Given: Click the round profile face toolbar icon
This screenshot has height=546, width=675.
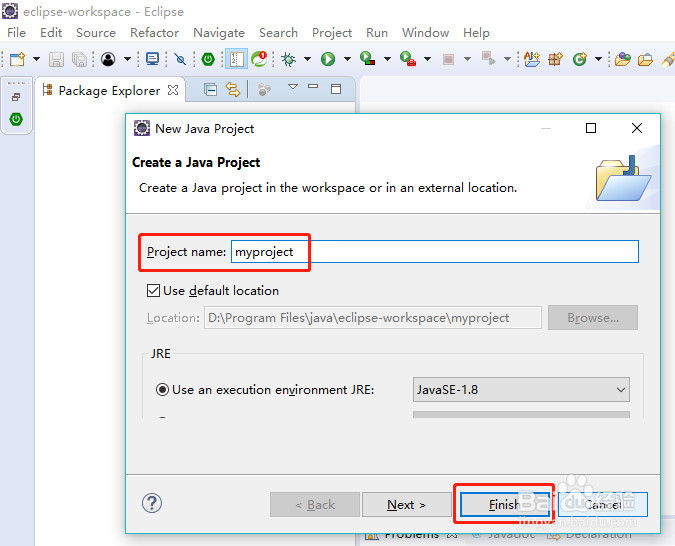Looking at the screenshot, I should point(108,59).
